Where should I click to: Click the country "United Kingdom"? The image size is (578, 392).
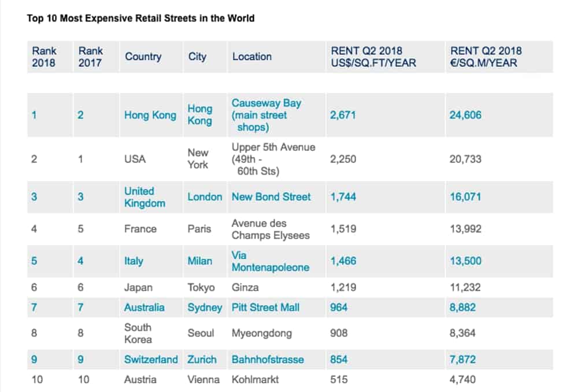144,197
